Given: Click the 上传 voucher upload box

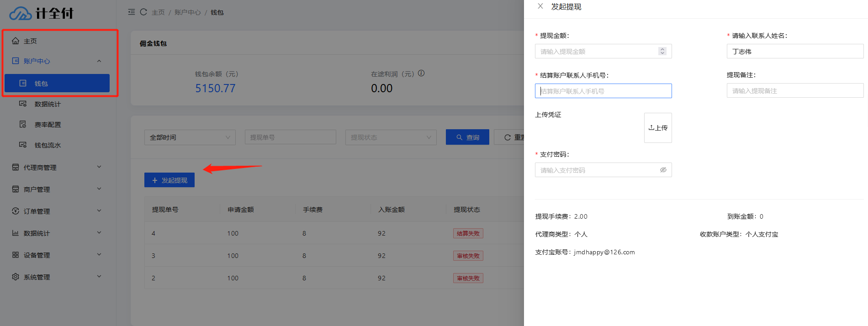Looking at the screenshot, I should pyautogui.click(x=658, y=128).
